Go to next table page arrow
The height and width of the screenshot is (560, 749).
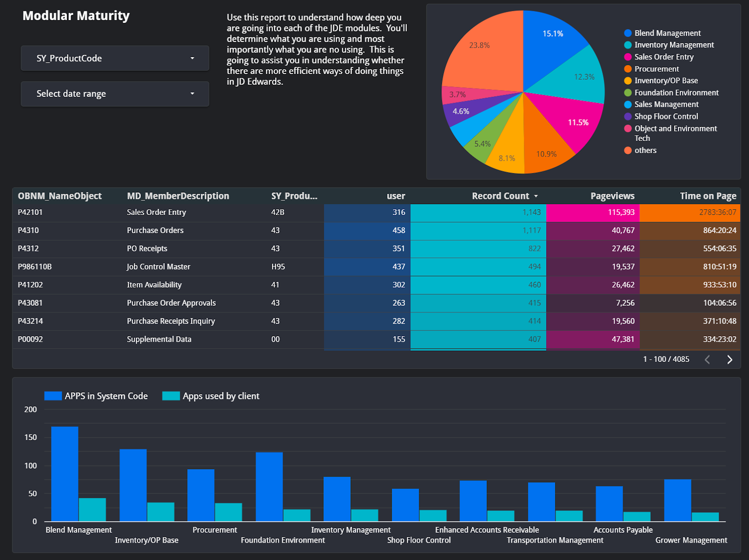[729, 360]
